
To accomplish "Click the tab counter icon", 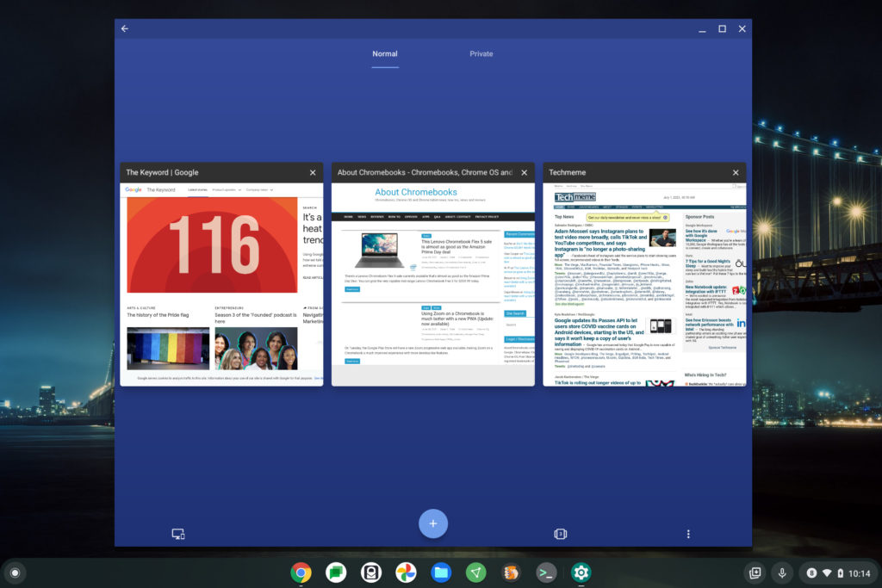I will (560, 534).
